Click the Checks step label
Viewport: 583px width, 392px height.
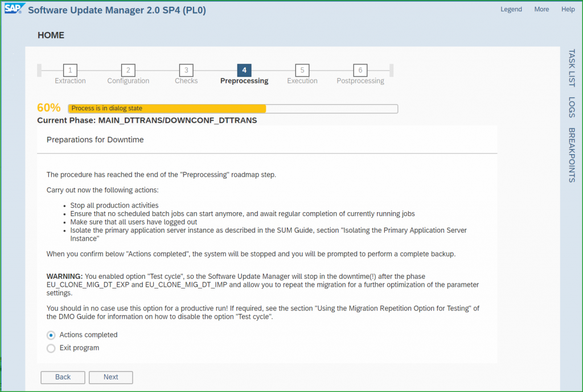coord(186,81)
